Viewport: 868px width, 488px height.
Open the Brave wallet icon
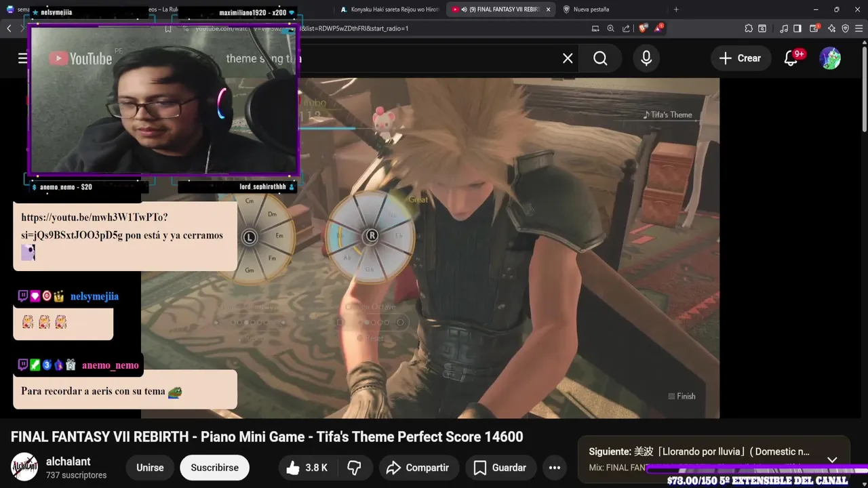click(816, 28)
